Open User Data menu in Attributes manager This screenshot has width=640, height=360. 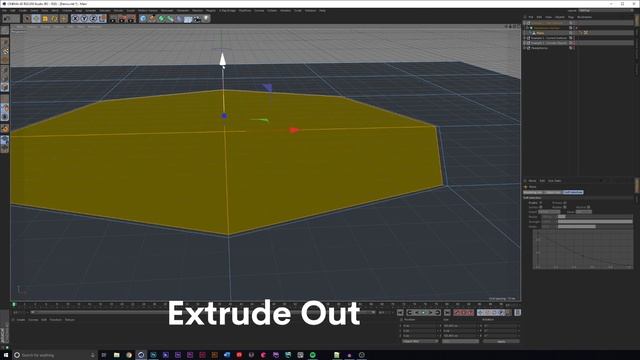pyautogui.click(x=554, y=181)
